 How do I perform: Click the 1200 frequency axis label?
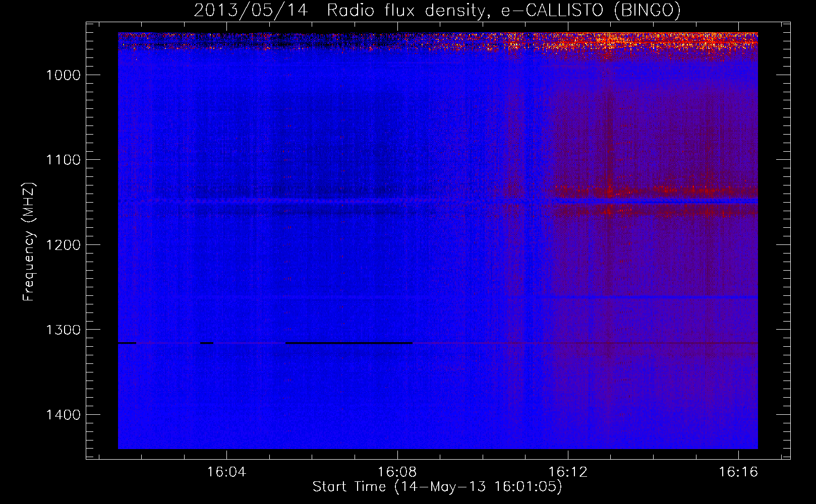pyautogui.click(x=63, y=245)
